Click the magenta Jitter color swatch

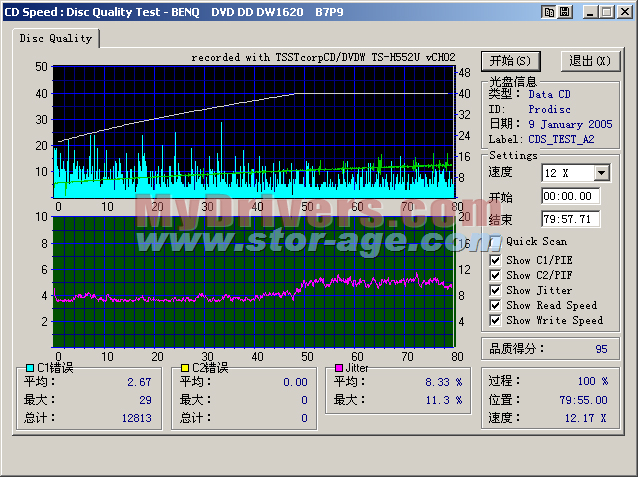[339, 368]
